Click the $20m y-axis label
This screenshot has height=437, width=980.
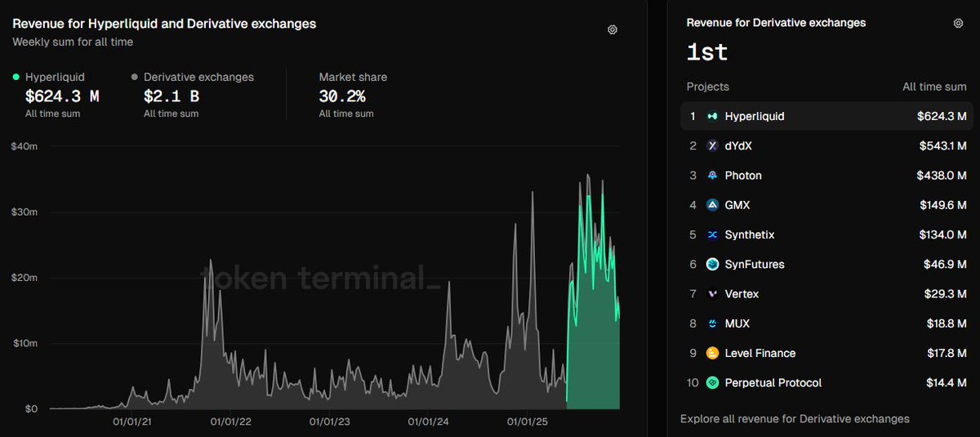pos(25,278)
